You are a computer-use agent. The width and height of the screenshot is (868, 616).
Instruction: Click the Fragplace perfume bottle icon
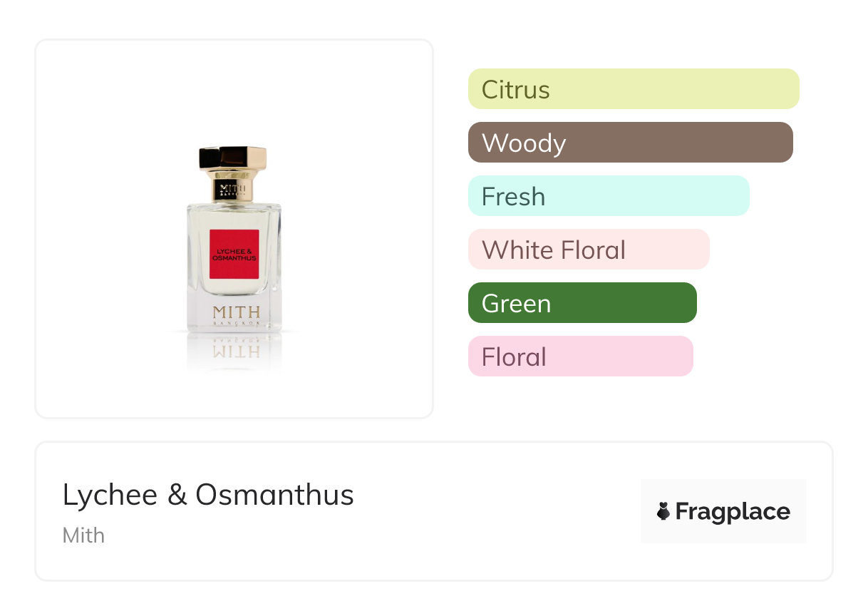[x=663, y=511]
